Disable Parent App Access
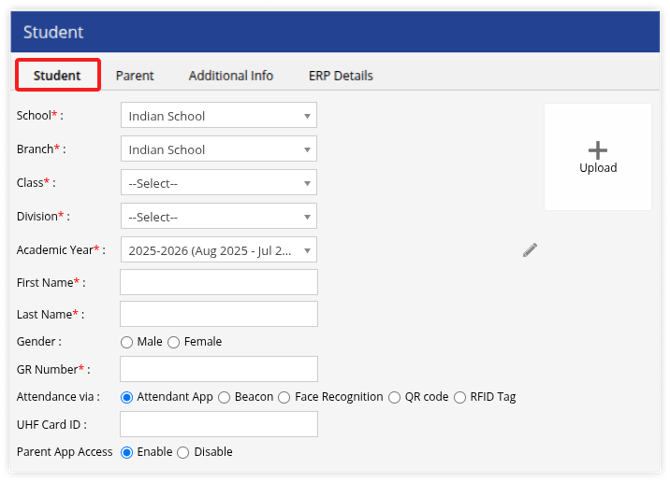Image resolution: width=670 pixels, height=482 pixels. click(183, 452)
